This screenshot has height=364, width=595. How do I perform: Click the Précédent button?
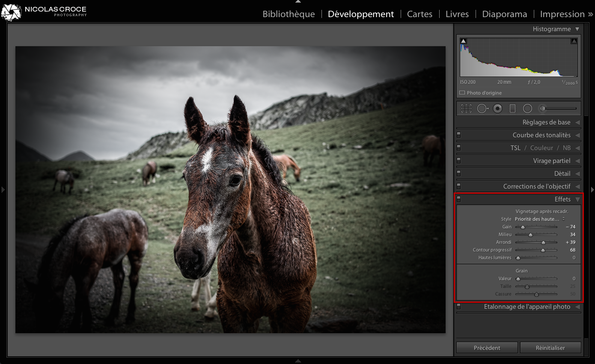click(487, 347)
